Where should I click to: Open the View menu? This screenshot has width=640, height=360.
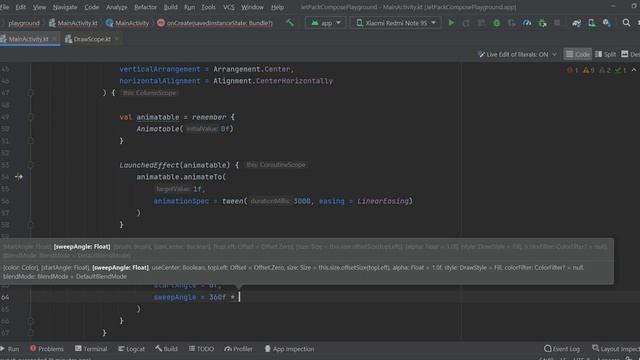[x=39, y=7]
